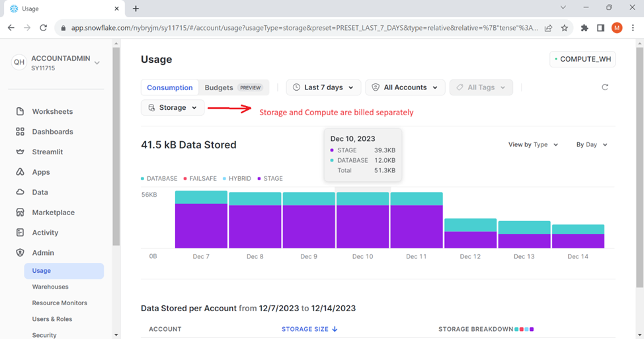Viewport: 644px width, 339px height.
Task: Select Warehouses under Admin
Action: 50,287
